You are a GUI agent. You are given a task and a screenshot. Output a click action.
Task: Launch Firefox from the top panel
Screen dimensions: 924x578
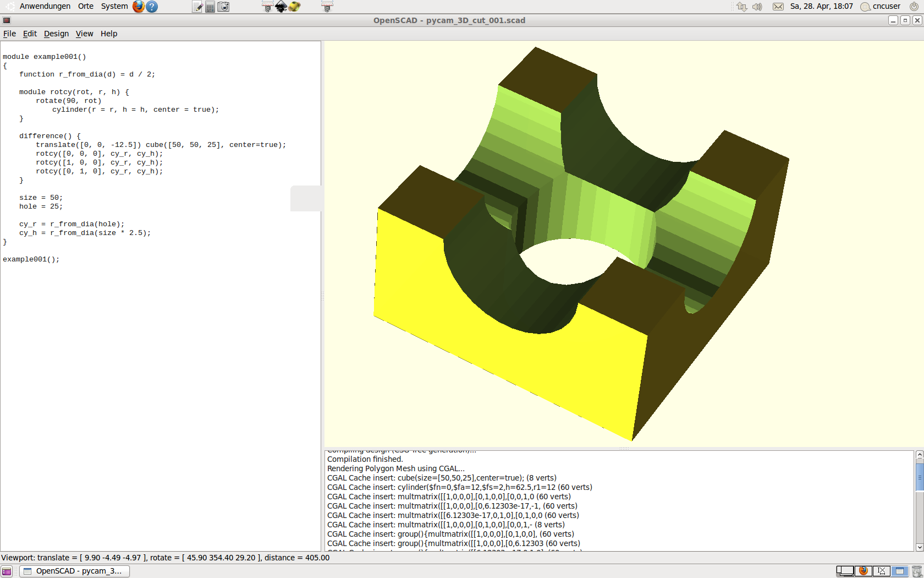138,7
